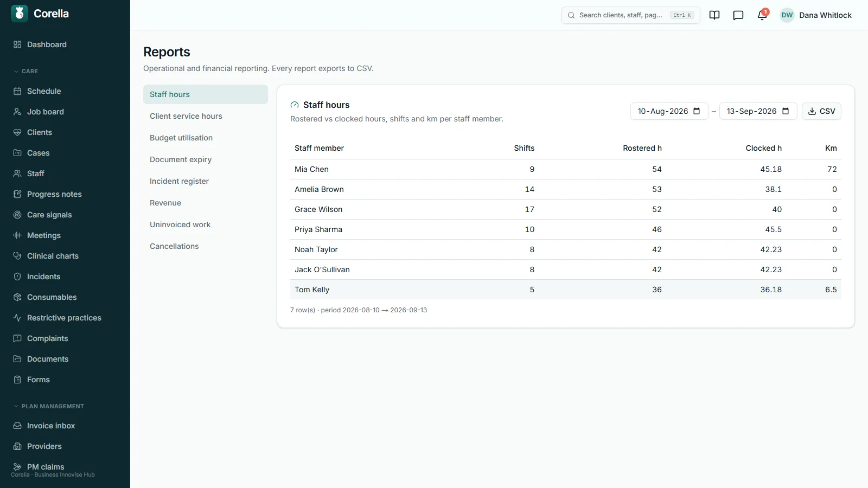The height and width of the screenshot is (488, 868).
Task: Go to Documents in sidebar
Action: 65,359
